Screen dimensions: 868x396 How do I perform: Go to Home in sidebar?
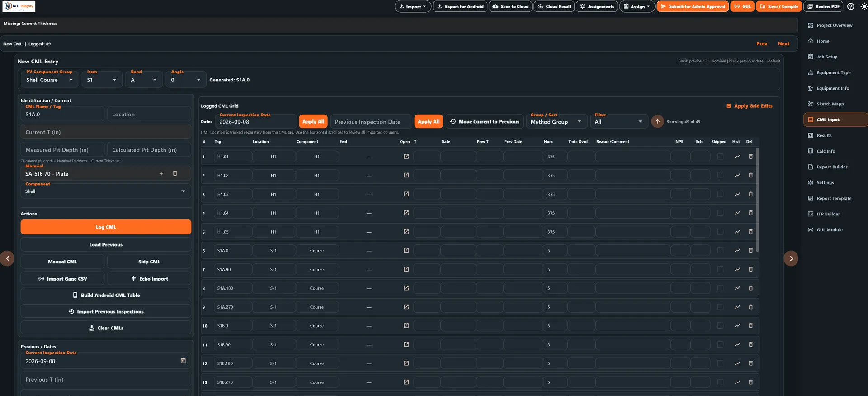click(x=835, y=41)
